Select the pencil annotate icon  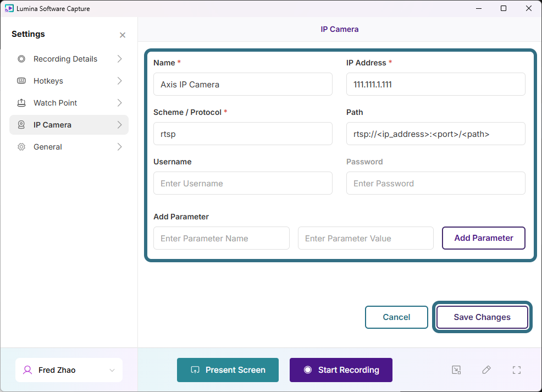coord(486,370)
